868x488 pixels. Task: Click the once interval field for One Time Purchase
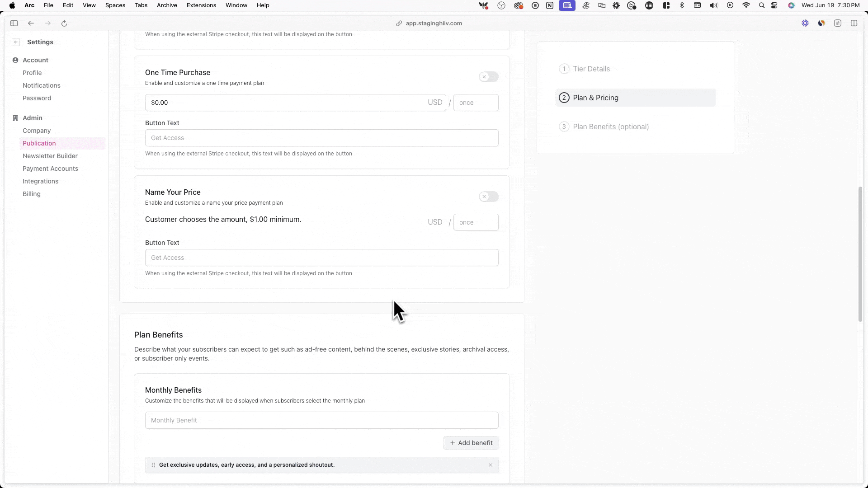(476, 103)
